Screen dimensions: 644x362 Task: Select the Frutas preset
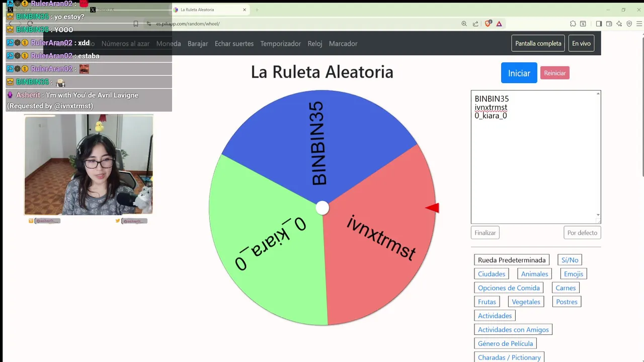click(x=487, y=302)
